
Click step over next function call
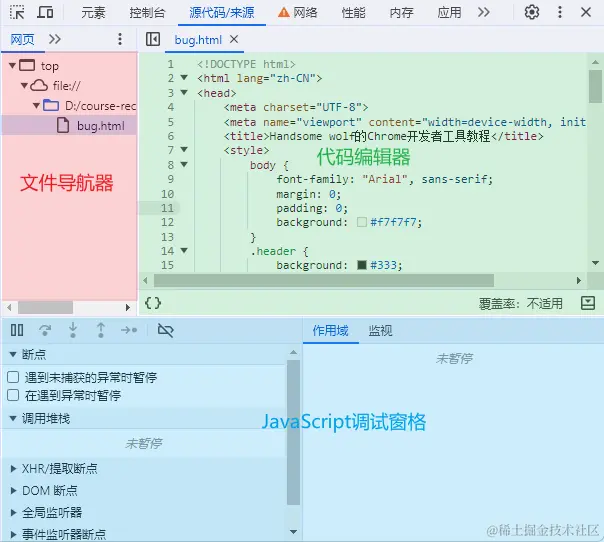coord(45,330)
